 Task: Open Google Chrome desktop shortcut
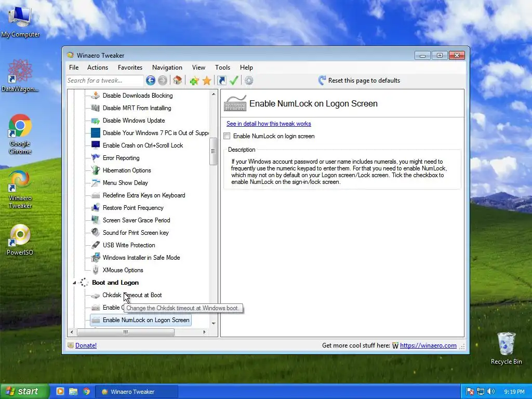(x=20, y=135)
